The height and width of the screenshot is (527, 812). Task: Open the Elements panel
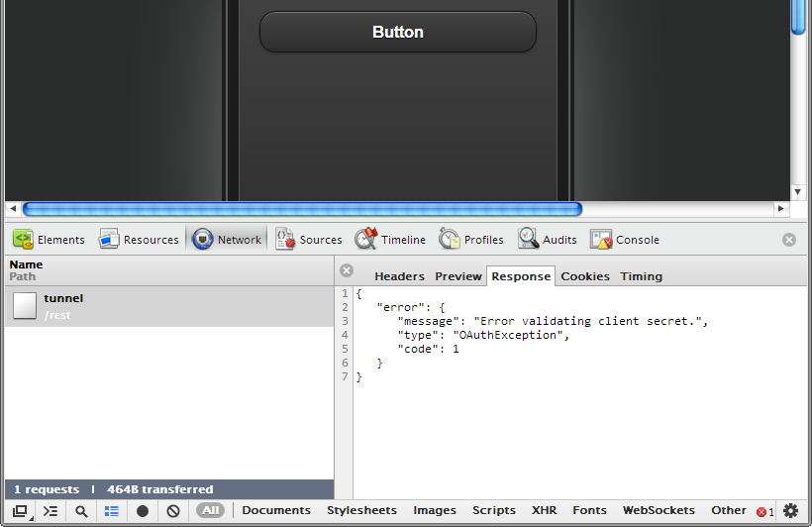[x=49, y=240]
